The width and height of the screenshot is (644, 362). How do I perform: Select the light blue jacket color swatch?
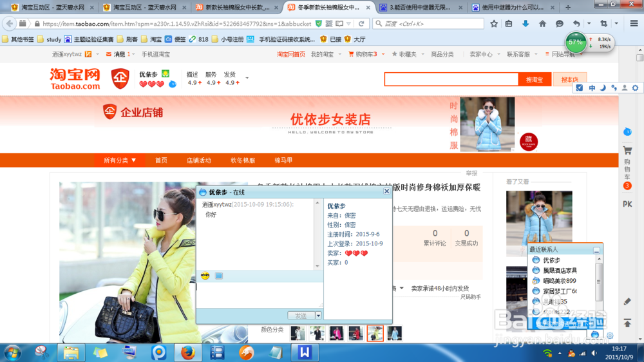pos(394,333)
